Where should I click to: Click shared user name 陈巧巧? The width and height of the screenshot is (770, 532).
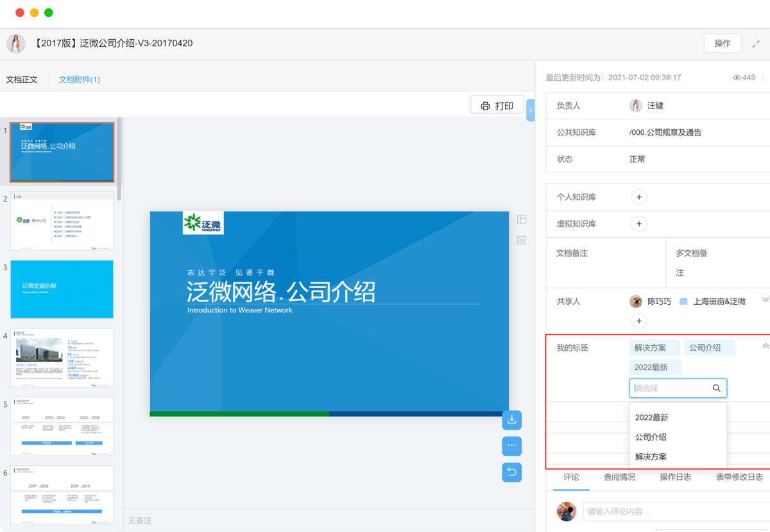[659, 302]
